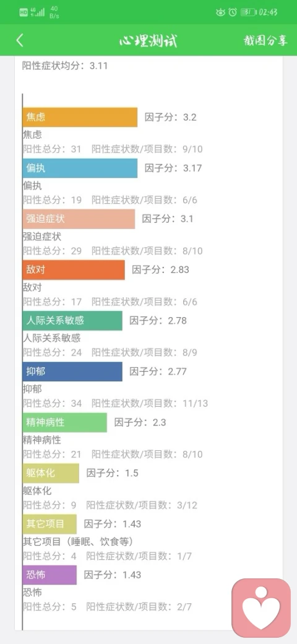Select the light green 精神病性 bar

pyautogui.click(x=65, y=422)
